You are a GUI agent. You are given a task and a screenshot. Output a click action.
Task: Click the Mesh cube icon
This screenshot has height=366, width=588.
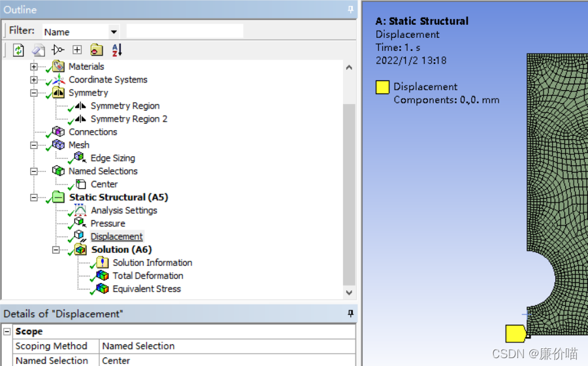coord(59,144)
